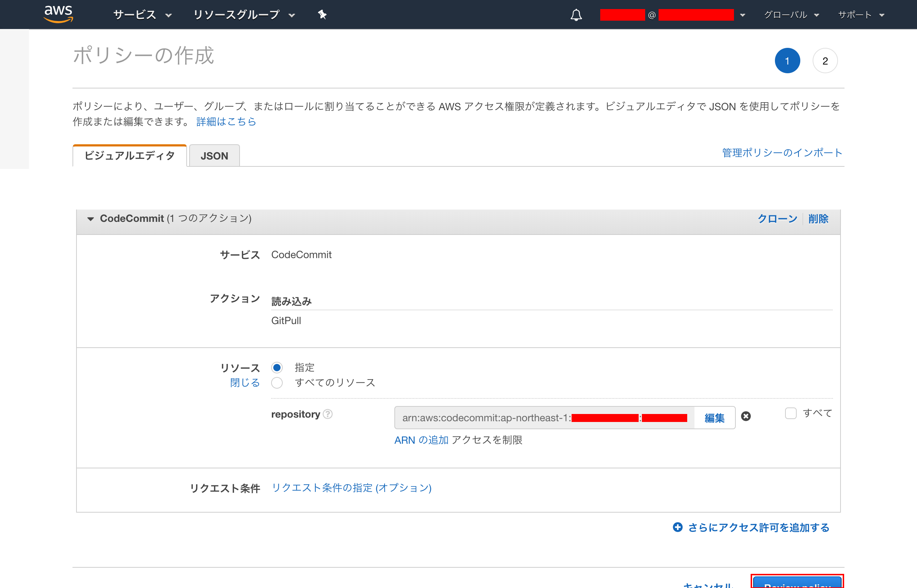Click the pin shortcut icon
The image size is (917, 588).
click(x=322, y=15)
